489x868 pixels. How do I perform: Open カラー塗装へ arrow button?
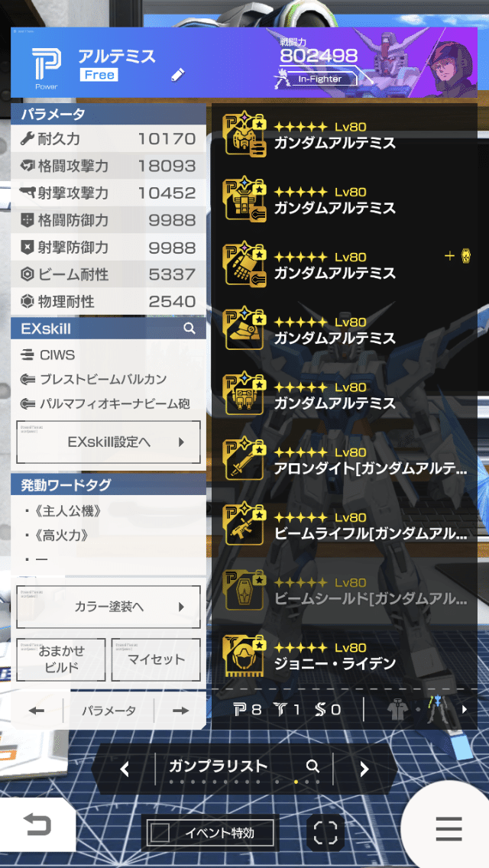click(x=108, y=607)
